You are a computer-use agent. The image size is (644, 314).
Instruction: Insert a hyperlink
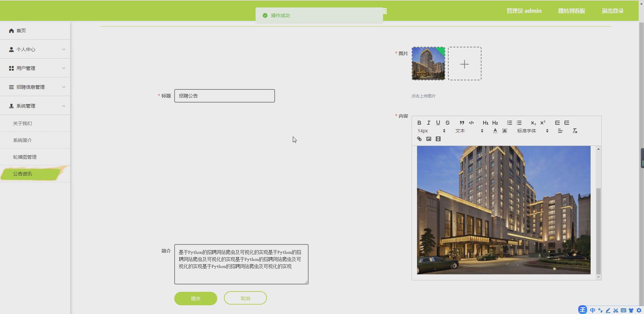(x=419, y=139)
